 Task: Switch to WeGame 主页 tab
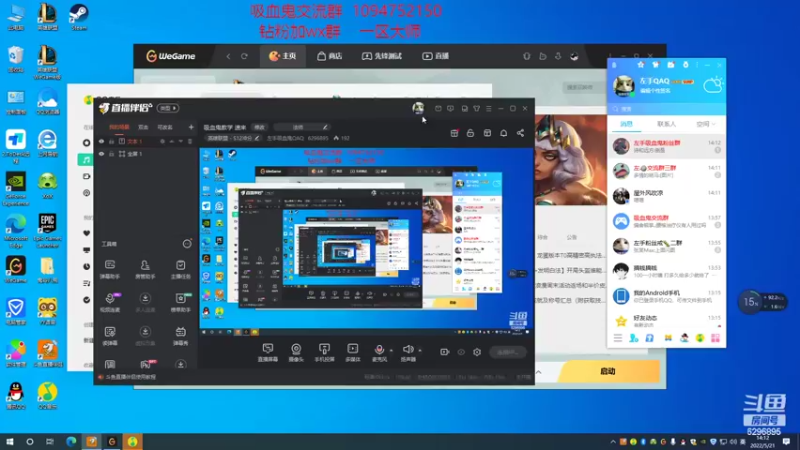283,56
